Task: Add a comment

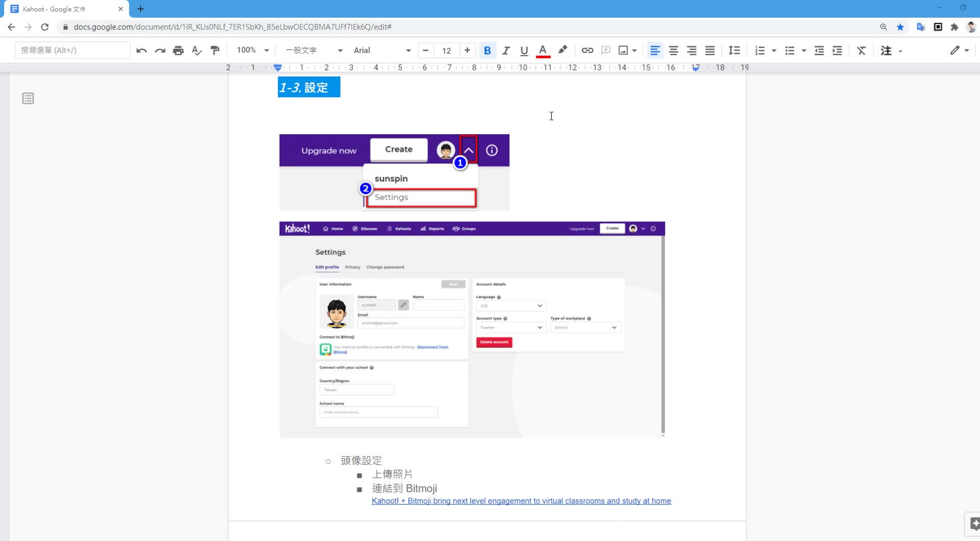Action: [x=606, y=50]
